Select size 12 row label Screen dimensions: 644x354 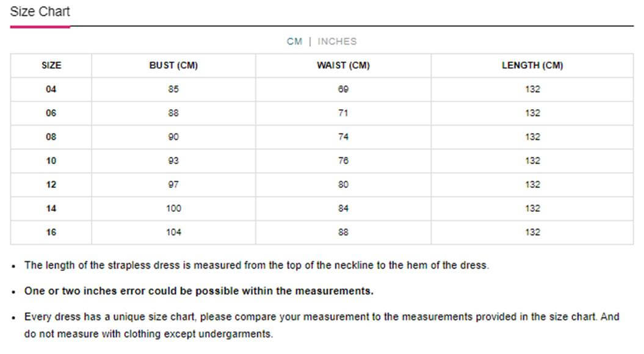coord(51,184)
